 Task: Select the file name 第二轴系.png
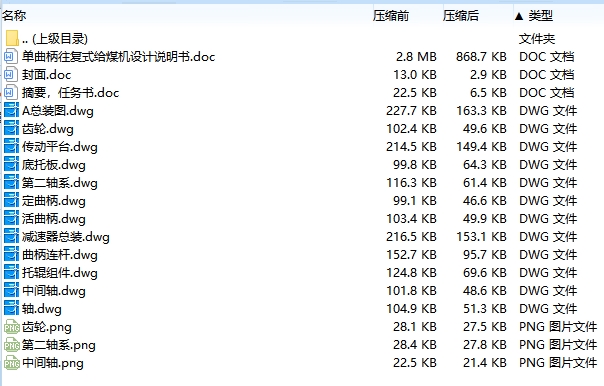(x=59, y=345)
